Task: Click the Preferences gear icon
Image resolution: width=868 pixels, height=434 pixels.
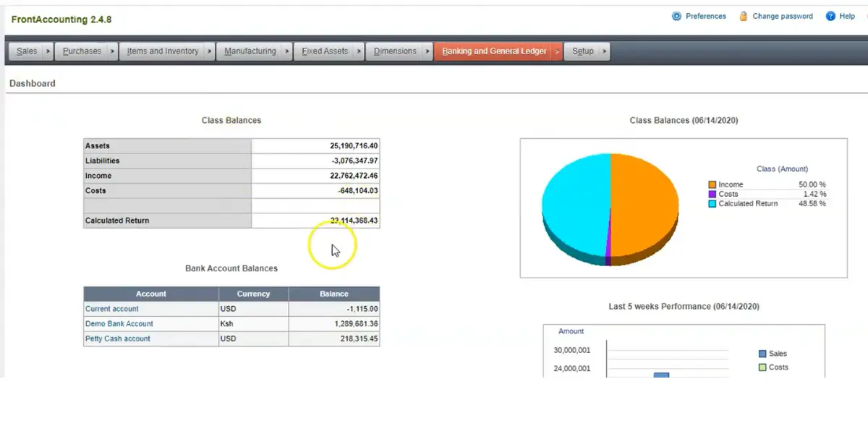Action: click(676, 16)
